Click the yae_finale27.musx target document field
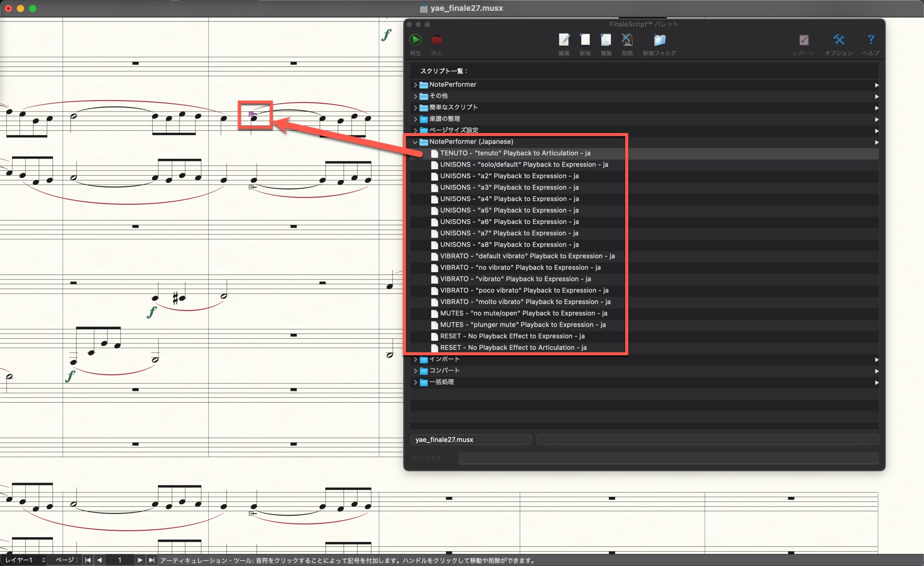The height and width of the screenshot is (566, 924). 471,440
